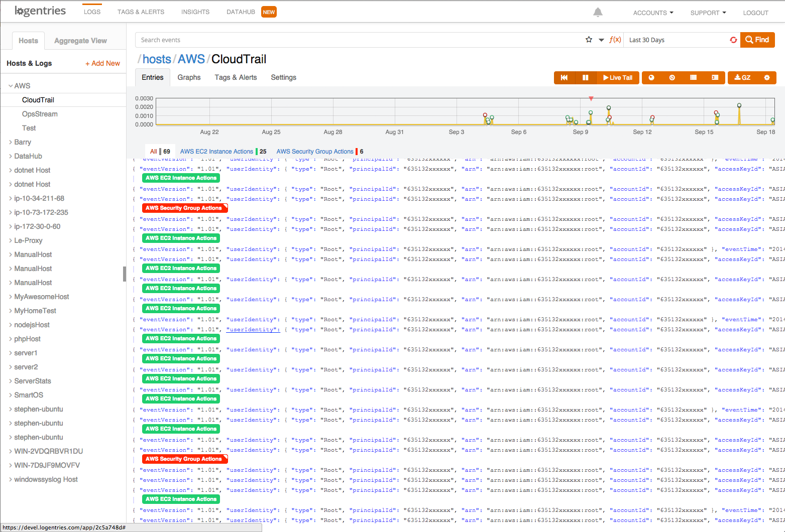Switch to the Graphs tab
The image size is (785, 532).
(x=189, y=77)
